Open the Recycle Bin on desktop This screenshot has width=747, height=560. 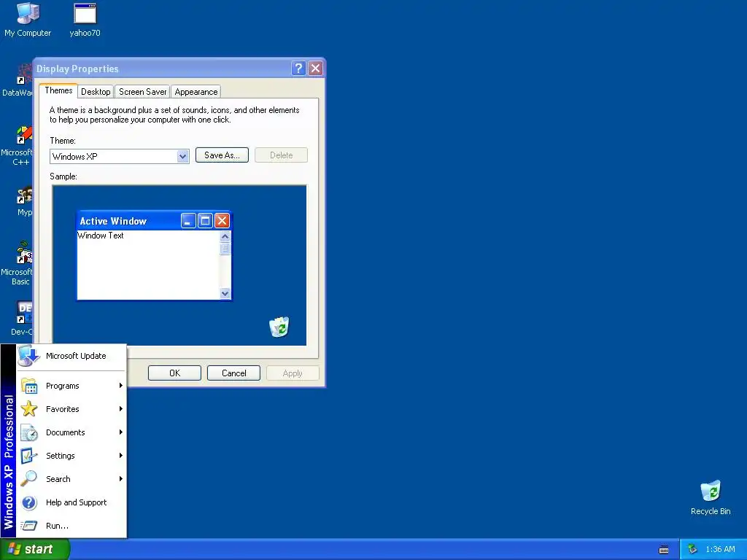711,497
